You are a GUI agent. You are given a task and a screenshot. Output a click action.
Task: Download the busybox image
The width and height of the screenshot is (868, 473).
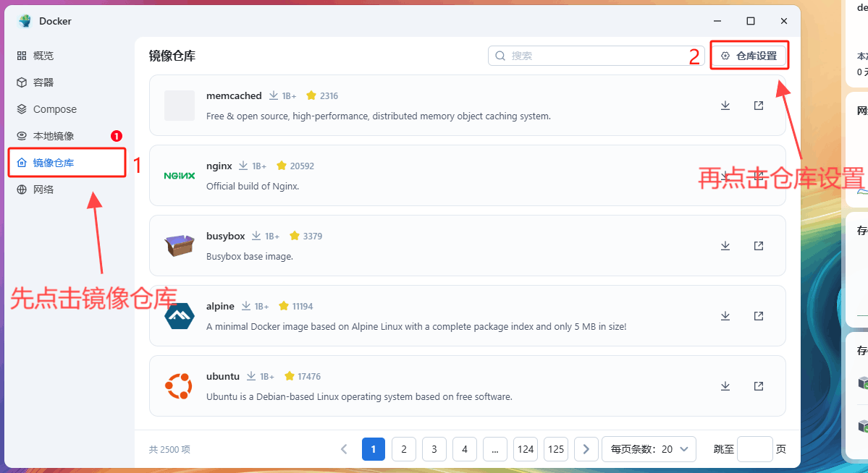(x=725, y=246)
